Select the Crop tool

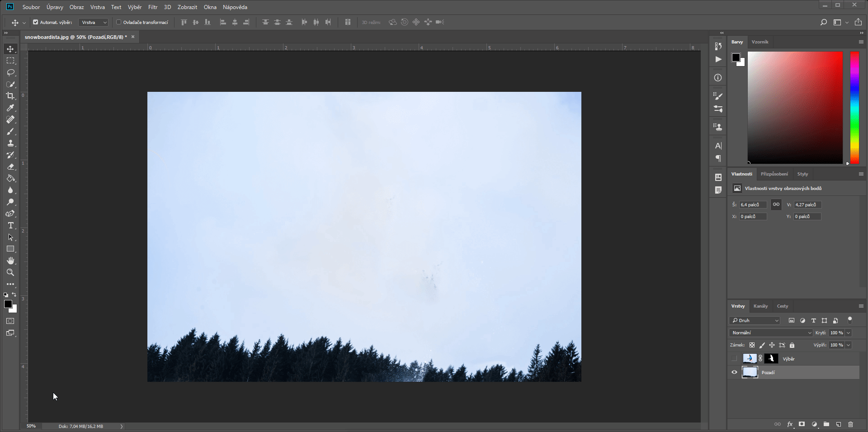(x=10, y=96)
